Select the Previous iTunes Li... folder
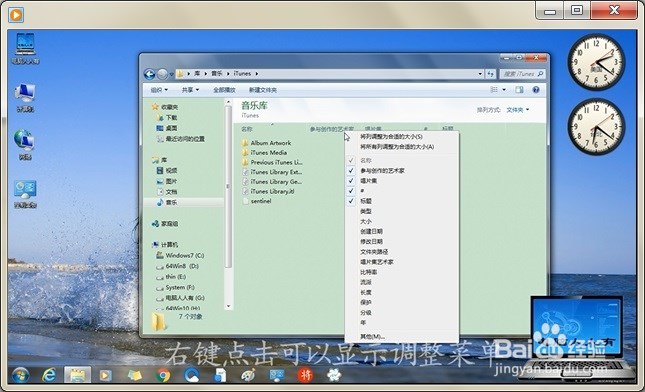 click(272, 162)
